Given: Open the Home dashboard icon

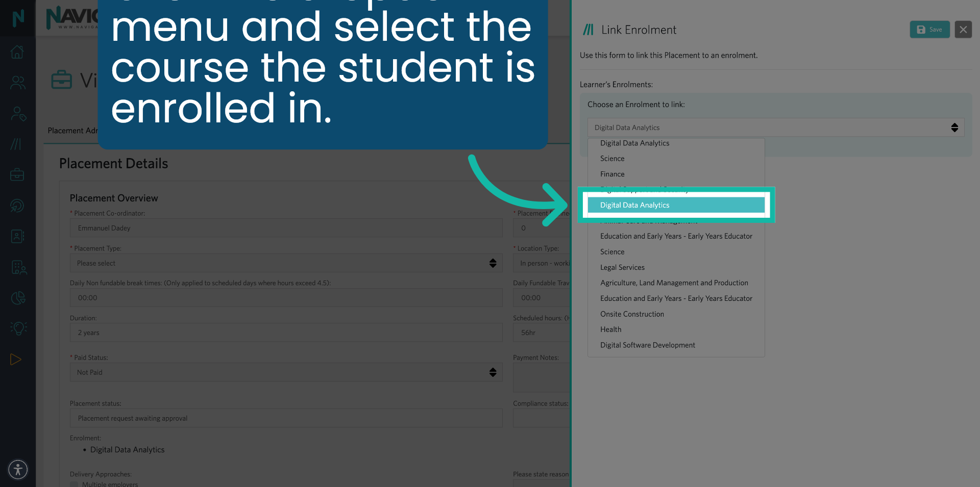Looking at the screenshot, I should pyautogui.click(x=17, y=52).
